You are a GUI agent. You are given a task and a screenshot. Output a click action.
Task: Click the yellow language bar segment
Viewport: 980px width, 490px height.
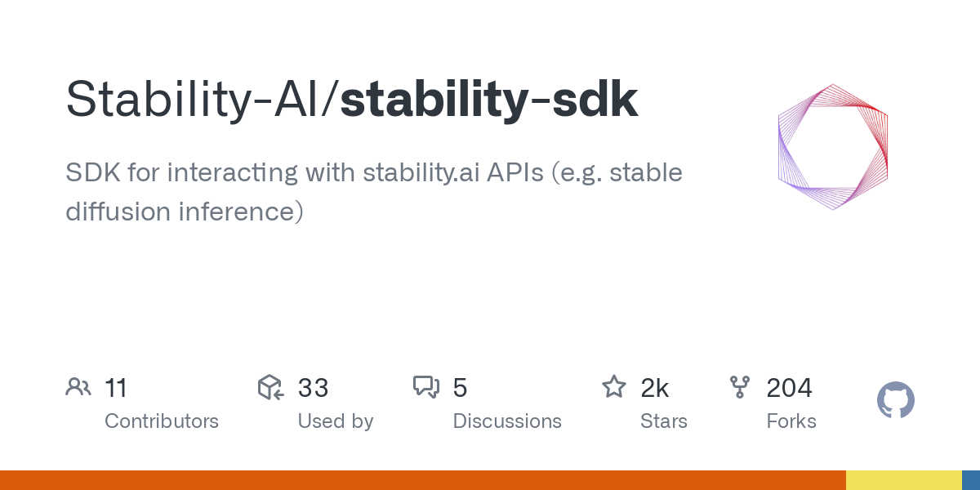[903, 480]
